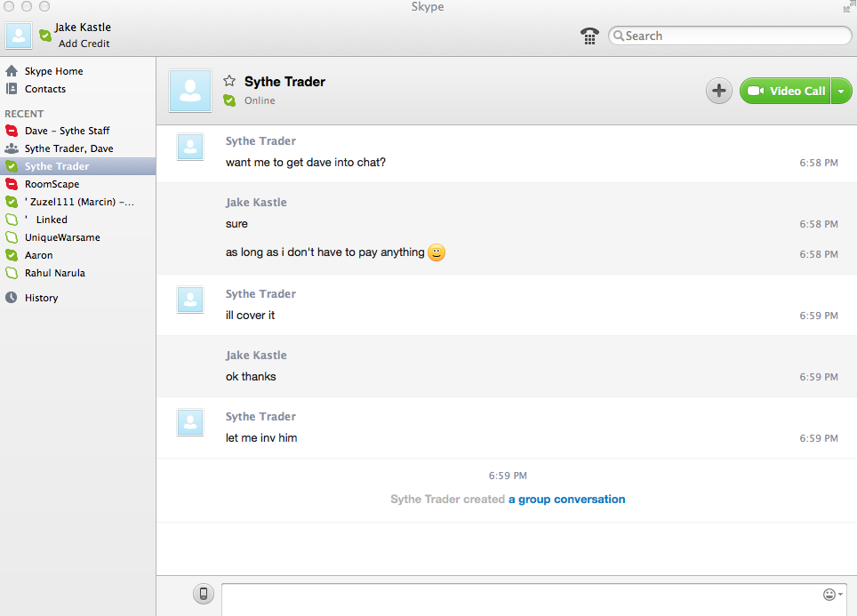Click the SMS phone icon button

pos(204,594)
